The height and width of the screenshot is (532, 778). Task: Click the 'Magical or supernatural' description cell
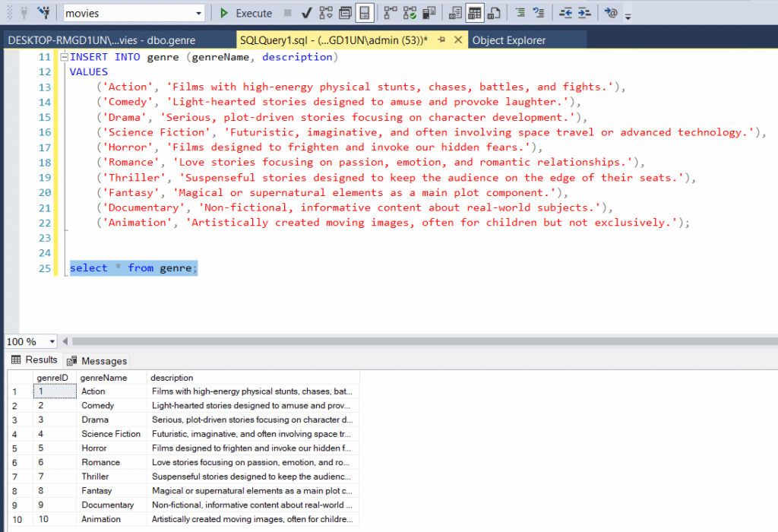[x=253, y=491]
